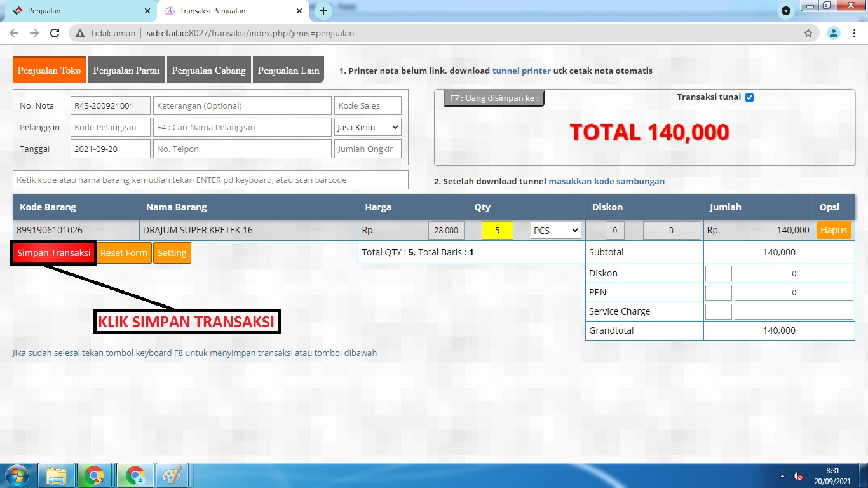
Task: Click Hapus for DRAJUM SUPER KRETEK
Action: [834, 230]
